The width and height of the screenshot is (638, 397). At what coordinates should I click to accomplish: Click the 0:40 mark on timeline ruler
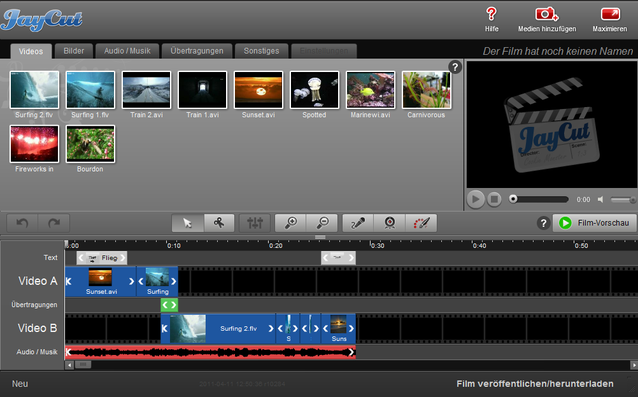[x=479, y=245]
